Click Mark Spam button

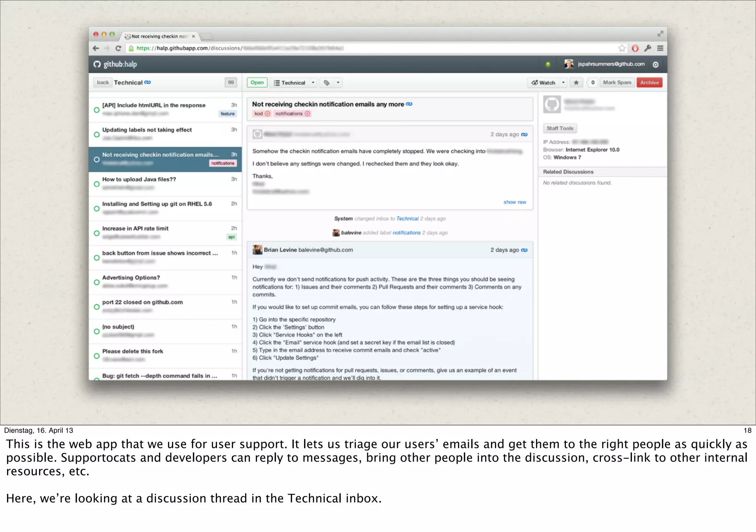pyautogui.click(x=617, y=83)
